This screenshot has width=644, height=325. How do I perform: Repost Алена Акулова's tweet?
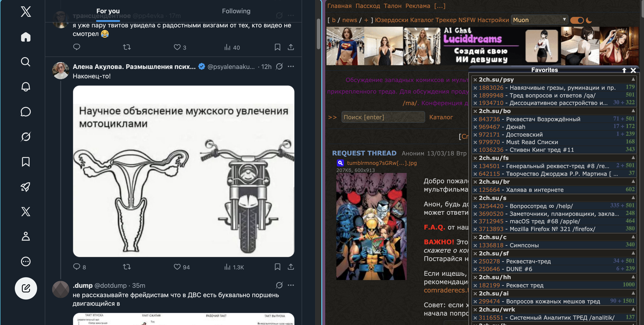click(127, 267)
